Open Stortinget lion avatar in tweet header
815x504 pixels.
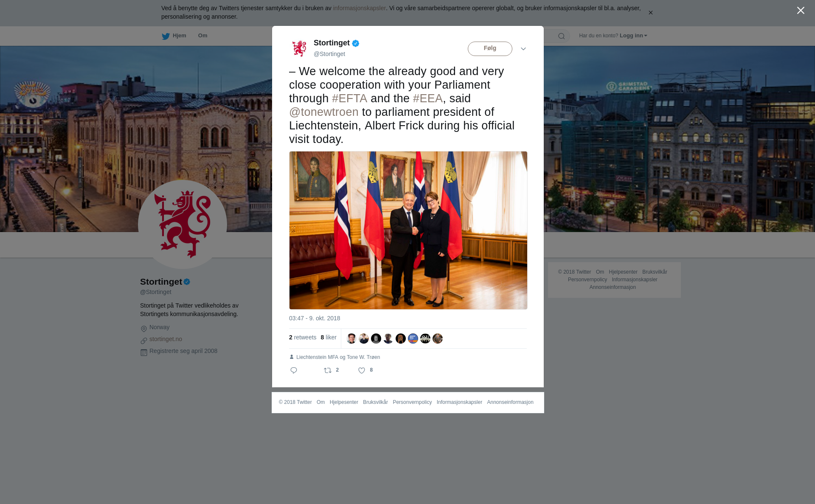point(299,48)
